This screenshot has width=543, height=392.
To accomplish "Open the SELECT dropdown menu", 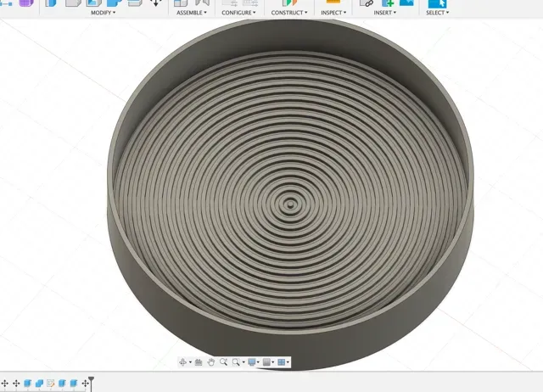I will pos(437,13).
